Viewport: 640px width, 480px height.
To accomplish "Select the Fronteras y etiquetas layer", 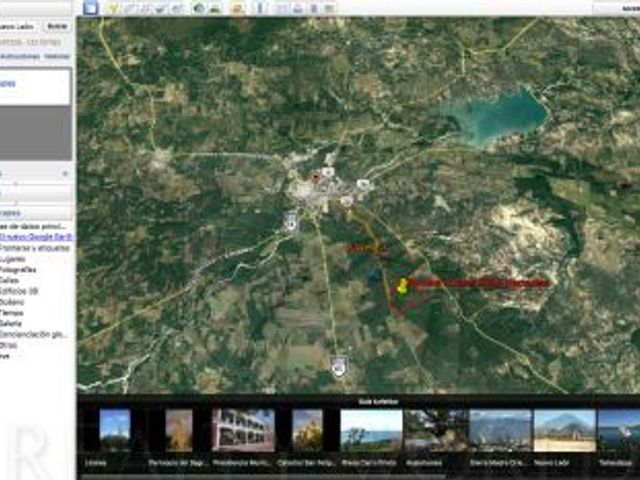I will point(35,248).
